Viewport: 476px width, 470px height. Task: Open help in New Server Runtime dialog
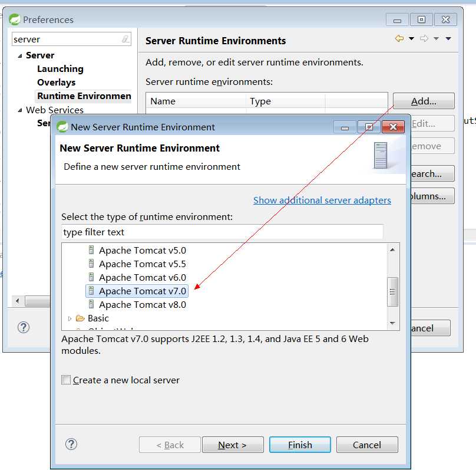tap(71, 444)
